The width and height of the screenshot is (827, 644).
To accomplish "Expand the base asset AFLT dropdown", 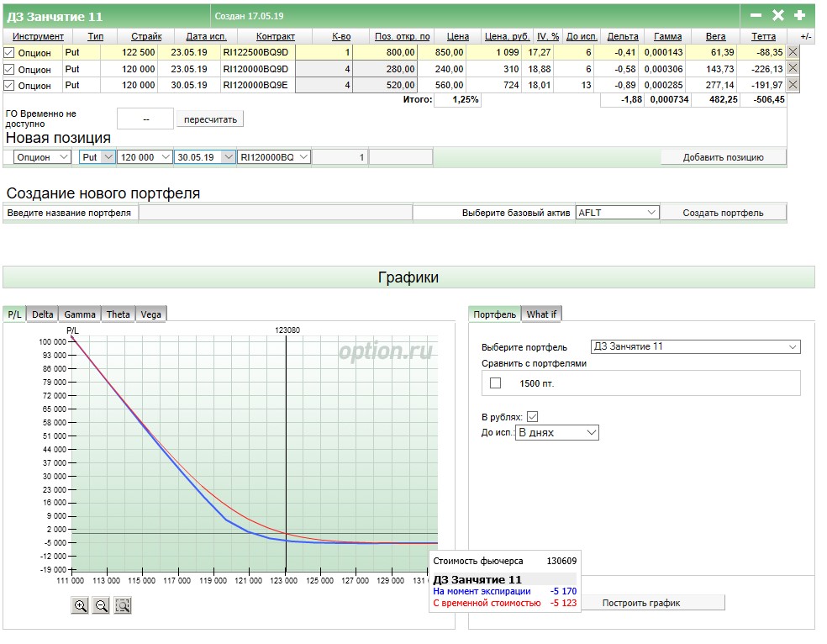I will pos(617,213).
